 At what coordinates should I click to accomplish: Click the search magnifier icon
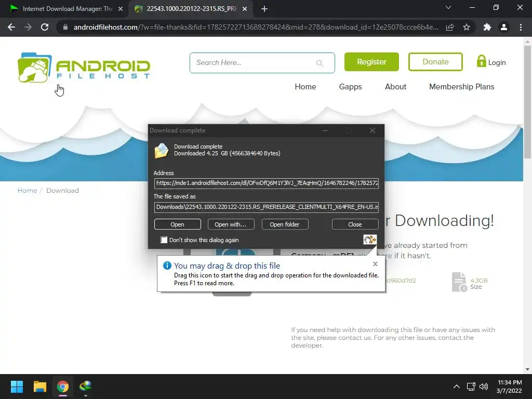click(320, 63)
